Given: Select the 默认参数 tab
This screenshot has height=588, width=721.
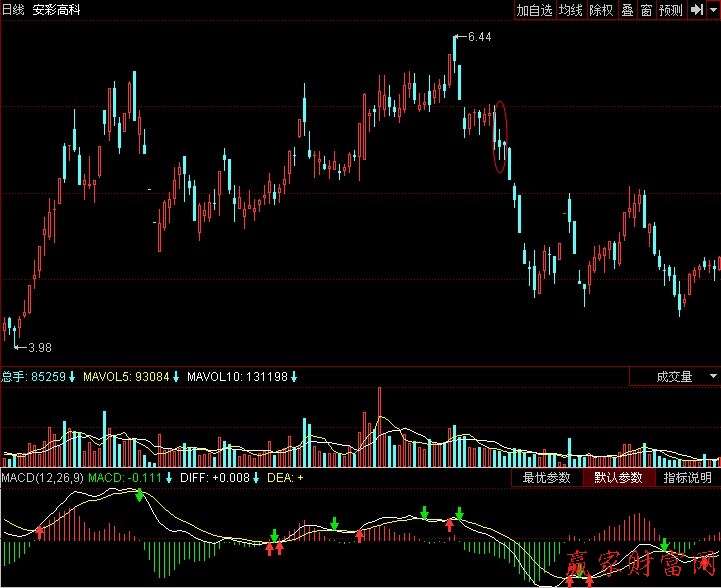Looking at the screenshot, I should coord(619,478).
